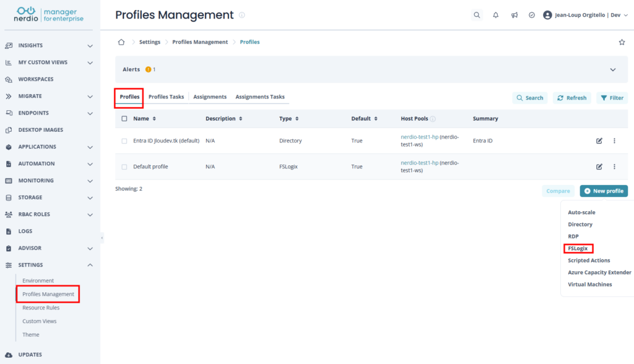
Task: Switch to the Profiles tab
Action: (129, 97)
